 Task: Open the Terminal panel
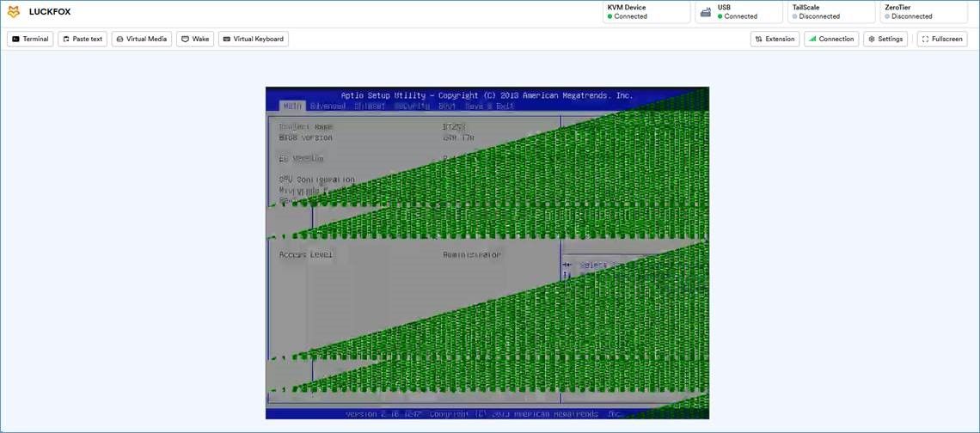30,39
